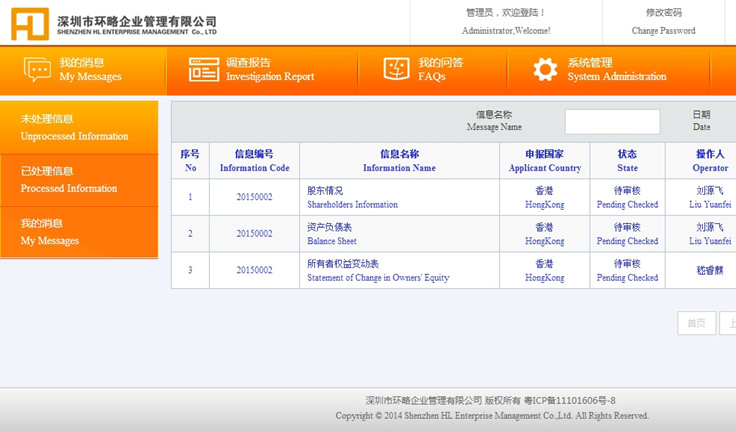Click the Administrator Welcome text
The image size is (736, 432).
(506, 31)
